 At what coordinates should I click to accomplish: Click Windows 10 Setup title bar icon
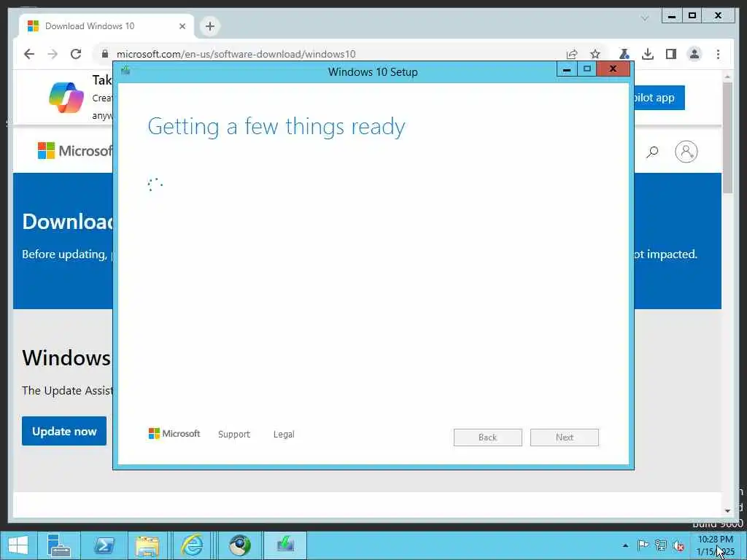pyautogui.click(x=125, y=71)
